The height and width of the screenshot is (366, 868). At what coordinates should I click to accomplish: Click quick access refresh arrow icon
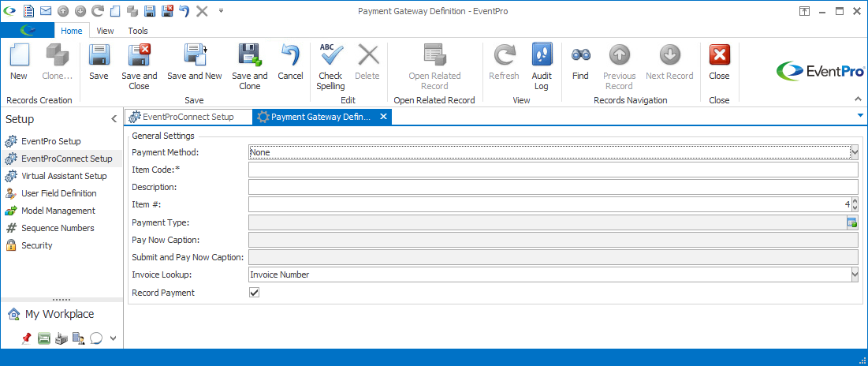click(x=98, y=10)
